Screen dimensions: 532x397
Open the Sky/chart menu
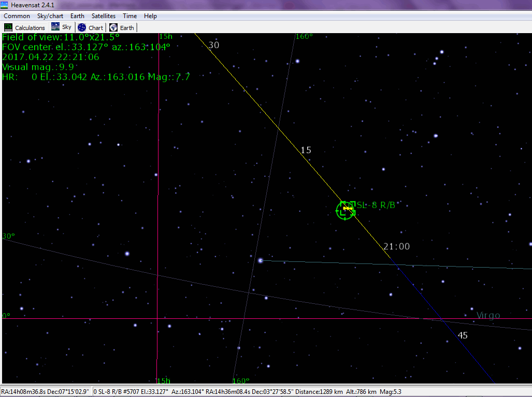point(50,16)
